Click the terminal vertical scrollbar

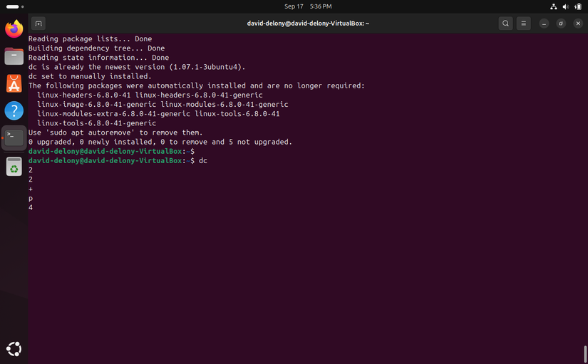tap(585, 354)
